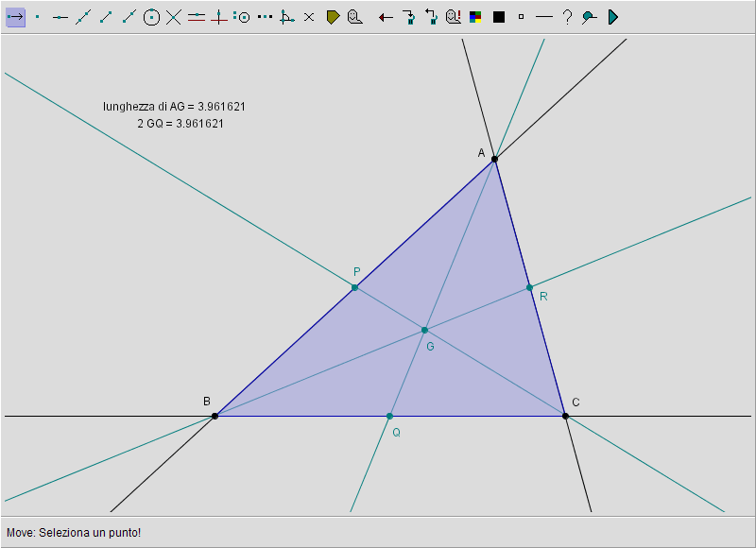Image resolution: width=756 pixels, height=548 pixels.
Task: Select the Line through two points tool
Action: point(83,17)
